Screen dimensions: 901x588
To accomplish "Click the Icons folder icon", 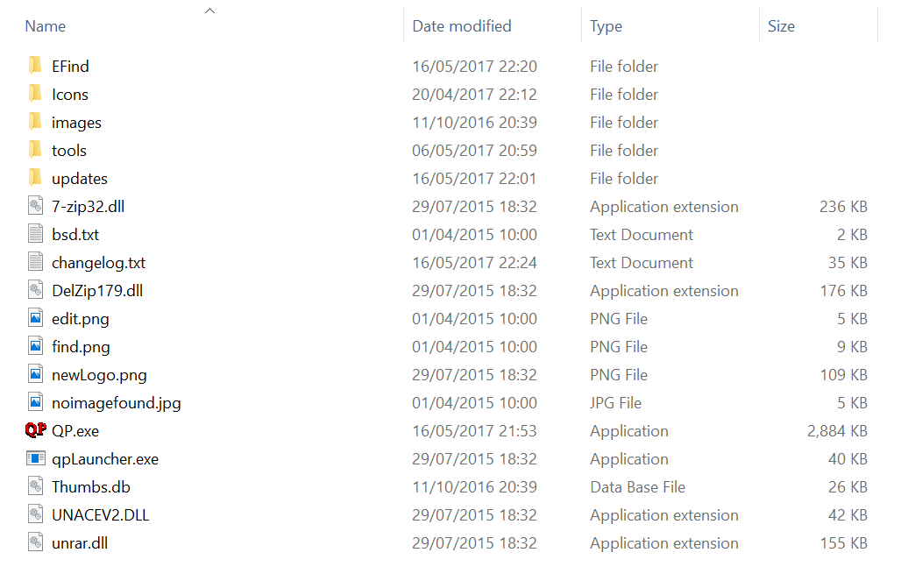I will [35, 94].
